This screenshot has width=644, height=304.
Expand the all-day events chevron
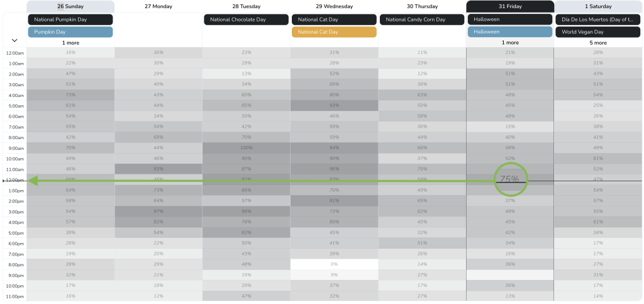[x=14, y=40]
